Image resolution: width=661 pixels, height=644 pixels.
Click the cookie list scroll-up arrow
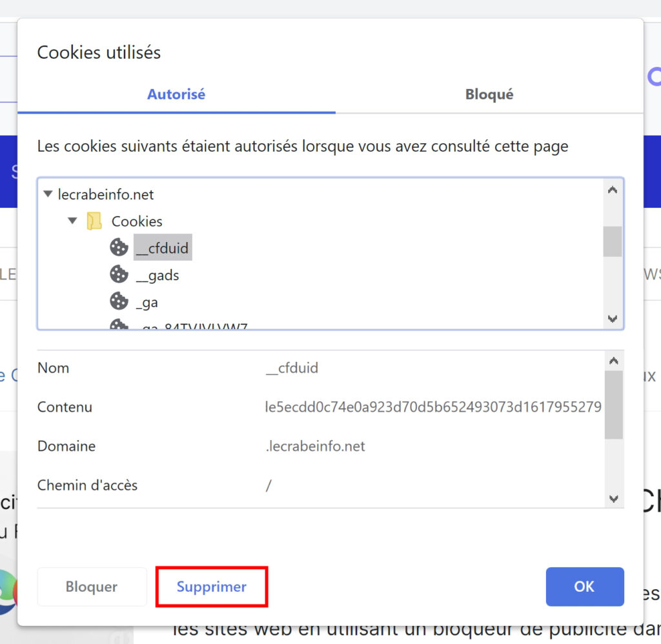(613, 190)
